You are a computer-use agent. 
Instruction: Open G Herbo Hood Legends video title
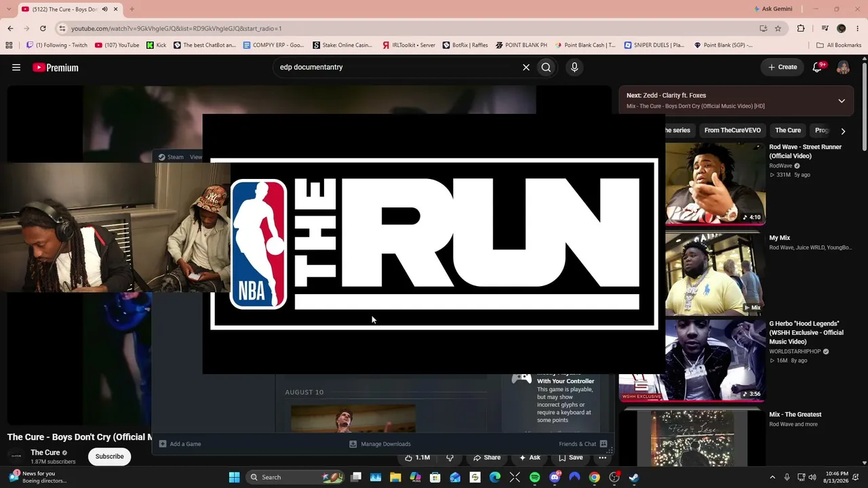(806, 333)
